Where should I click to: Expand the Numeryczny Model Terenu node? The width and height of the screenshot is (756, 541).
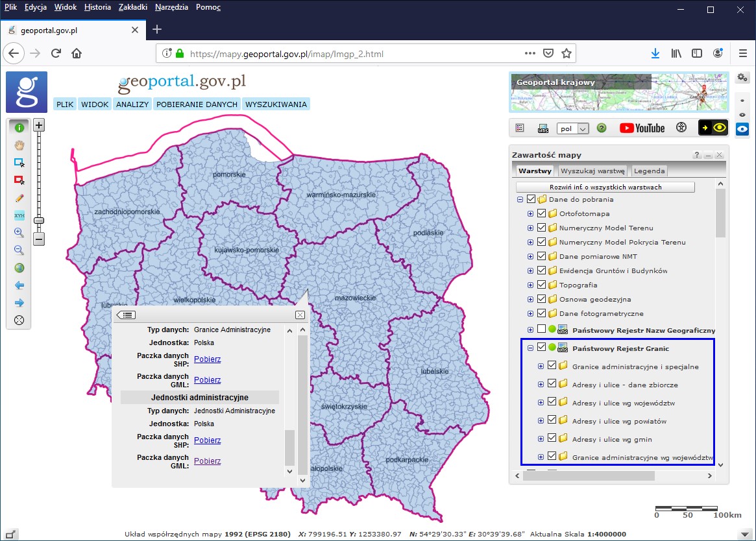(x=530, y=228)
